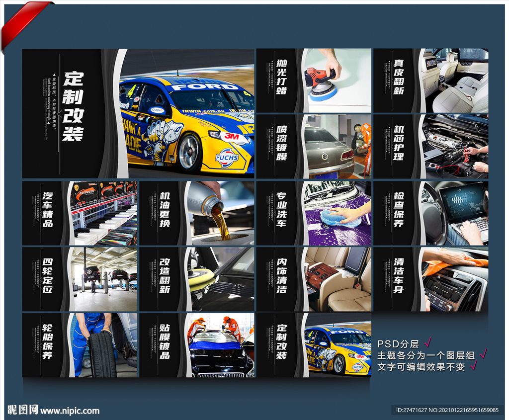Image resolution: width=509 pixels, height=420 pixels.
Task: Click the 改造翻新 card title
Action: (x=165, y=276)
